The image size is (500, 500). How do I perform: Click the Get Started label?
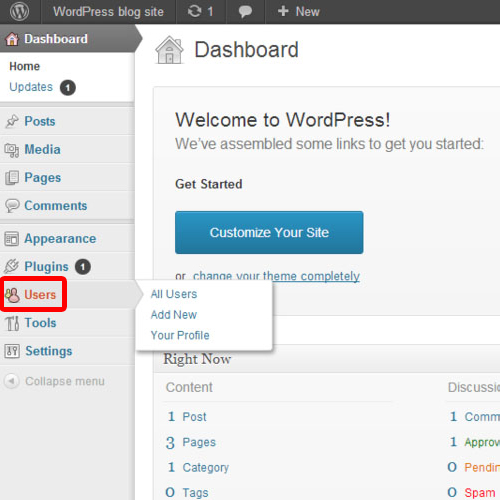click(209, 184)
